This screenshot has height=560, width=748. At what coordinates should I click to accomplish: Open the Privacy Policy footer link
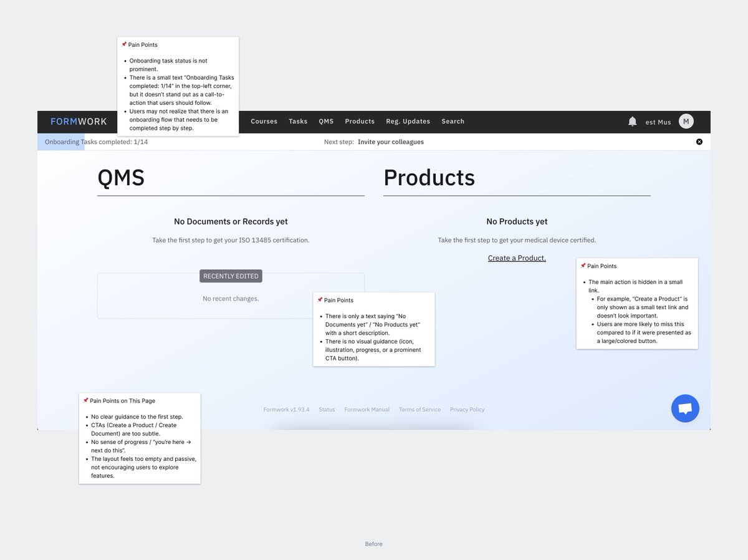click(x=467, y=410)
